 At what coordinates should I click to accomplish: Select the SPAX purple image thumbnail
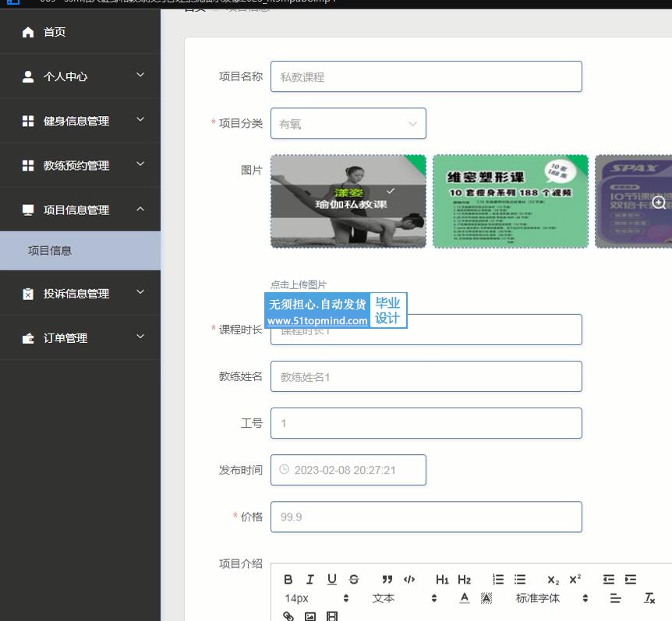(634, 201)
